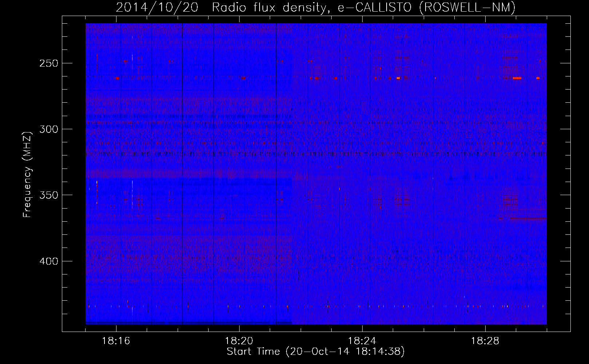
Task: Click the 350 MHz frequency tick label
Action: [49, 195]
